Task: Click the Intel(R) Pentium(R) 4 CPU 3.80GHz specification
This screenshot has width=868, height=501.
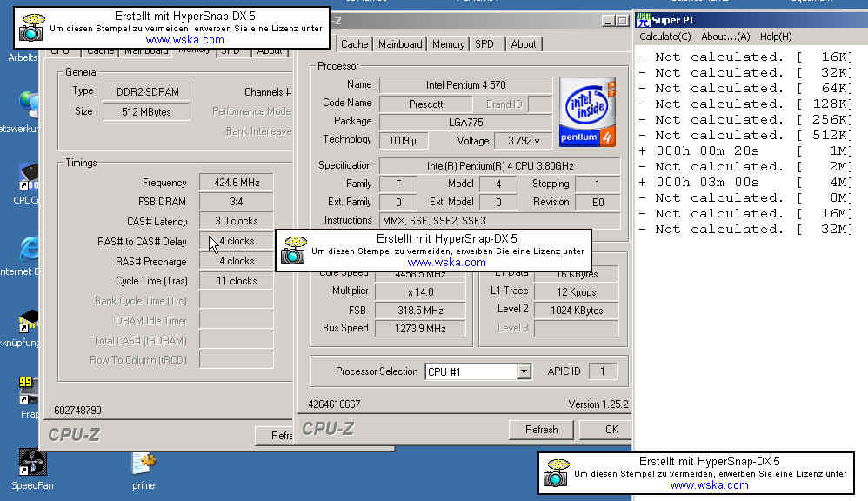Action: point(500,166)
